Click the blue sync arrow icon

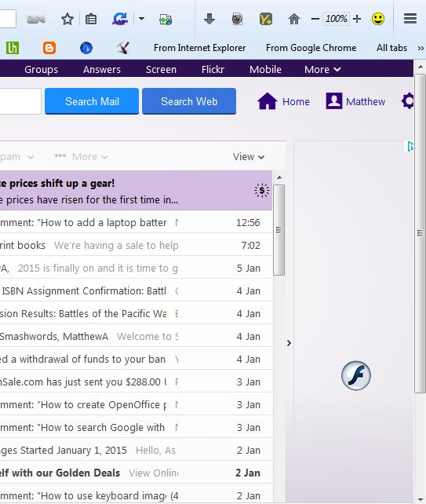[120, 19]
